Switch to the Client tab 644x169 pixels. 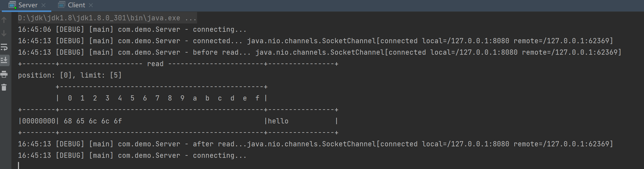76,5
